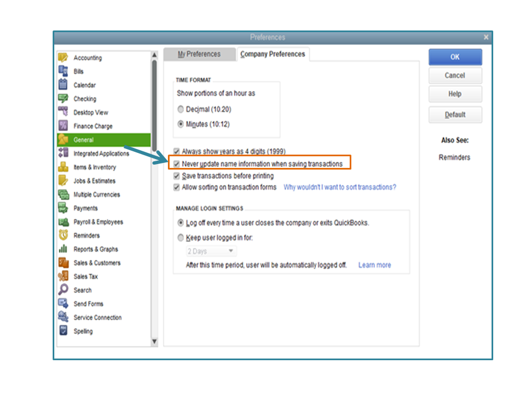Image resolution: width=532 pixels, height=399 pixels.
Task: Click the OK button
Action: [455, 57]
